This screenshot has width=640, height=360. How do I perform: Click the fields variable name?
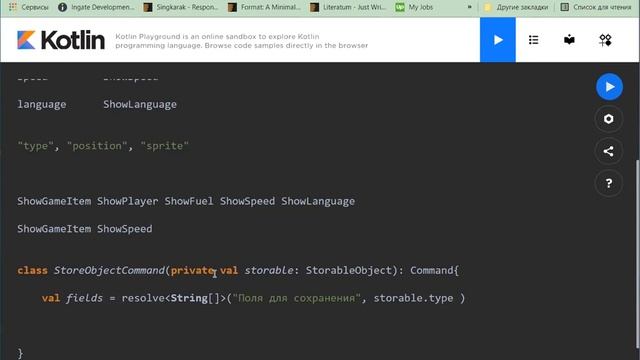coord(84,298)
